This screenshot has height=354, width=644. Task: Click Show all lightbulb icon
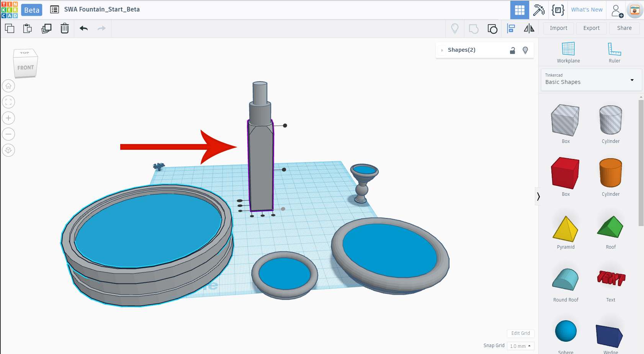455,28
